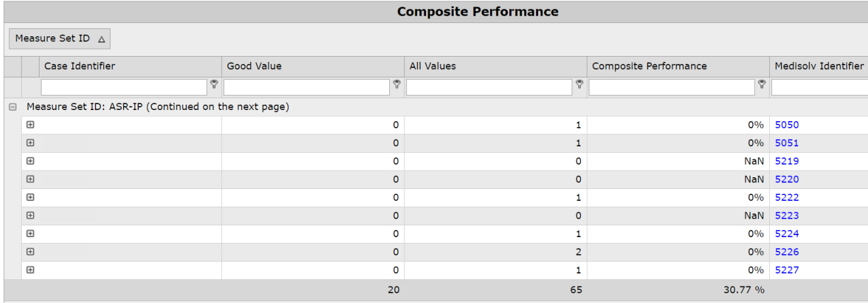Open filter icon for Composite Performance column

pyautogui.click(x=762, y=84)
